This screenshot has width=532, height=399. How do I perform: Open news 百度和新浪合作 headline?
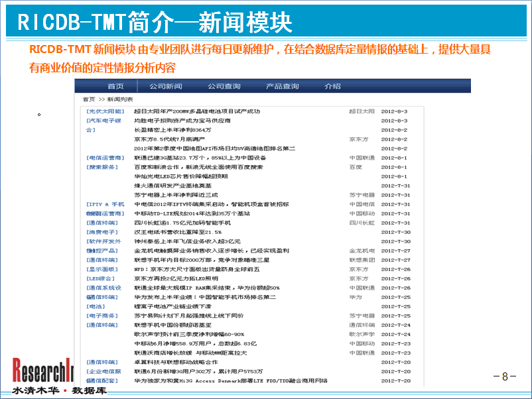click(x=198, y=167)
